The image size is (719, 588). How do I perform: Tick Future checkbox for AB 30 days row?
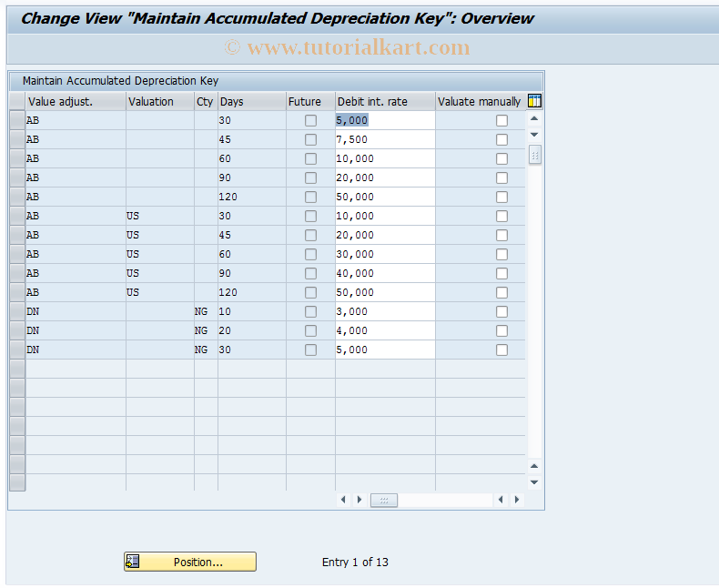click(310, 121)
